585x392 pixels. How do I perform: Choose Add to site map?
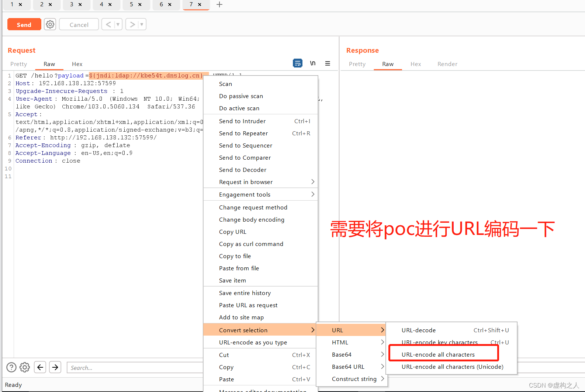tap(260, 318)
